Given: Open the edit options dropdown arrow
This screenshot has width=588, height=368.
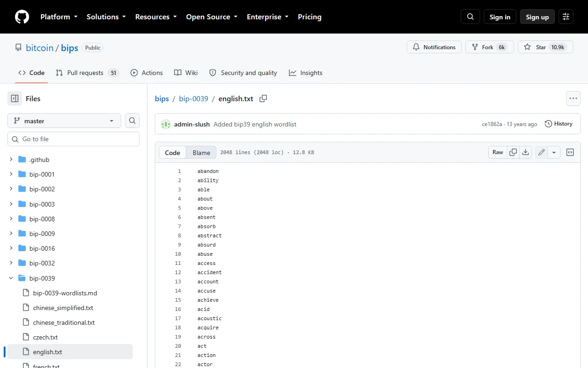Looking at the screenshot, I should coord(554,152).
